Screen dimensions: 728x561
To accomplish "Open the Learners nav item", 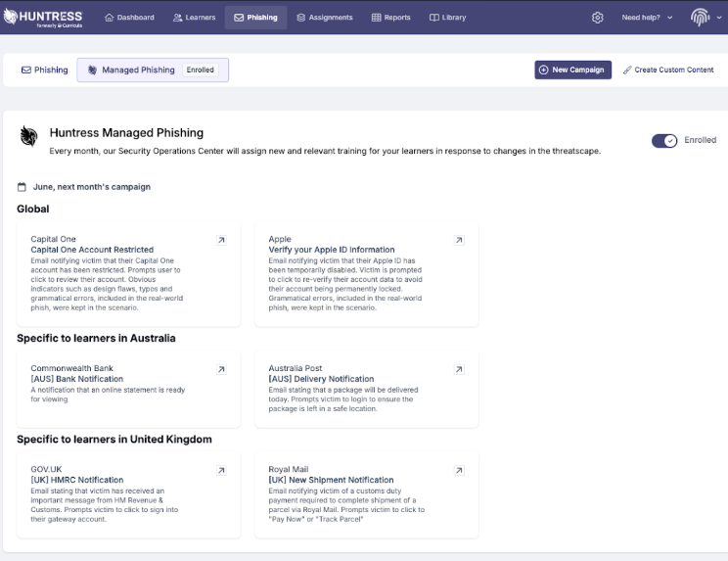I will coord(194,18).
